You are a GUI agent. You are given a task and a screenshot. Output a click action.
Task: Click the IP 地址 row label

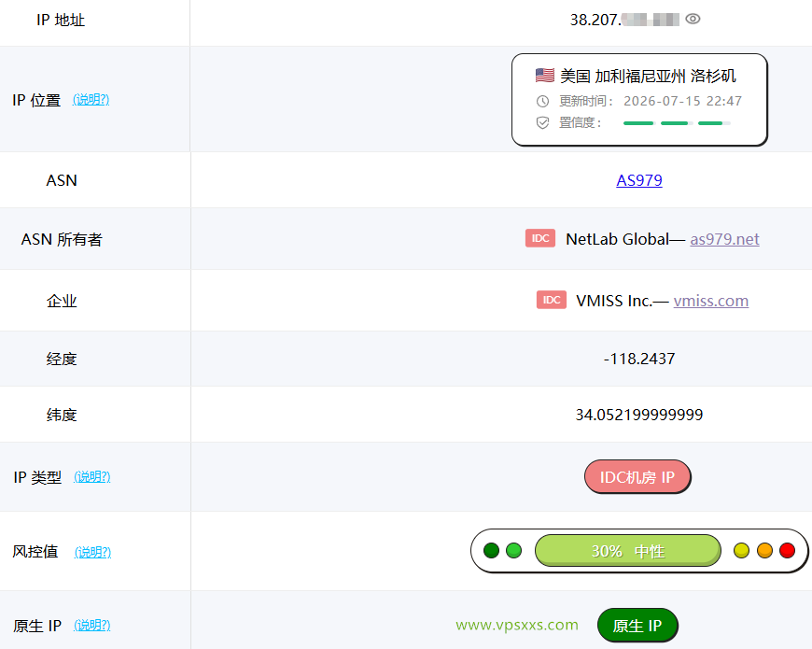[x=61, y=21]
